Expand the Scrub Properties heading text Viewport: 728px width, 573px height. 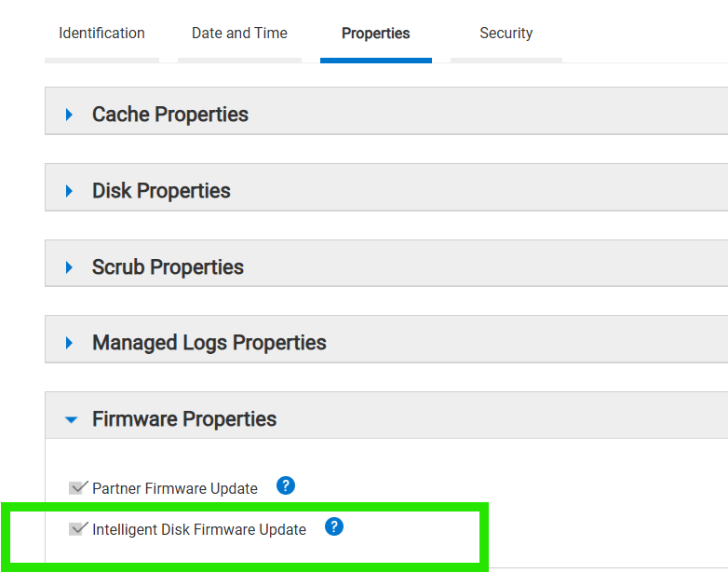(x=168, y=267)
